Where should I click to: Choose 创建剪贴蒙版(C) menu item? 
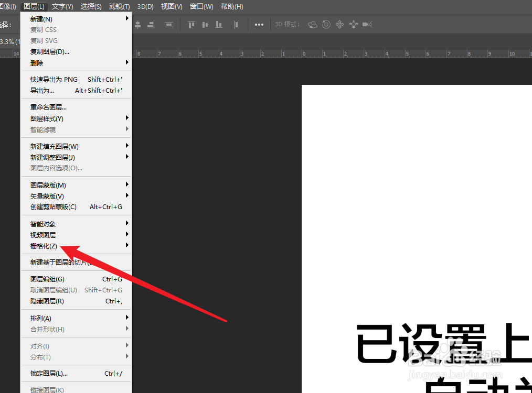click(x=77, y=206)
